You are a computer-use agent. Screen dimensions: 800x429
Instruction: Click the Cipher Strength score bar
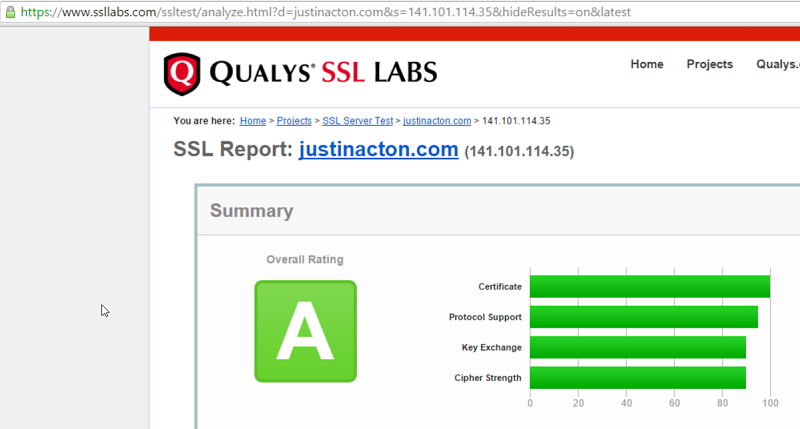point(638,377)
